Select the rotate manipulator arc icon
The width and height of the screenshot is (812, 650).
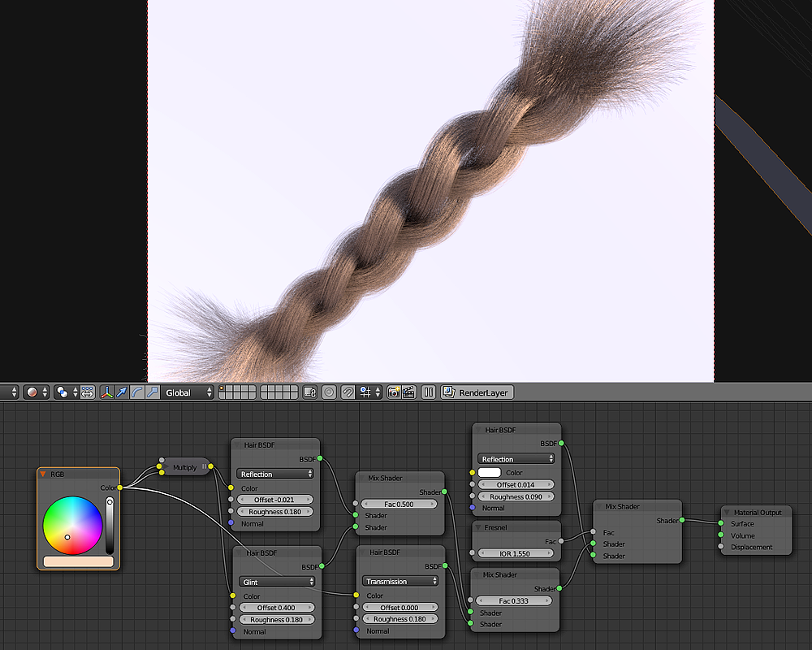136,392
